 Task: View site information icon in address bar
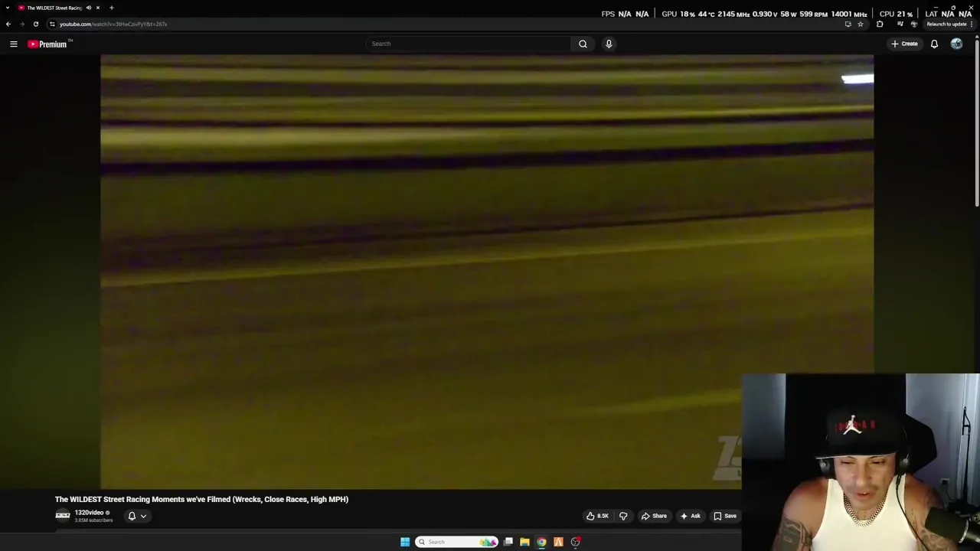coord(52,24)
